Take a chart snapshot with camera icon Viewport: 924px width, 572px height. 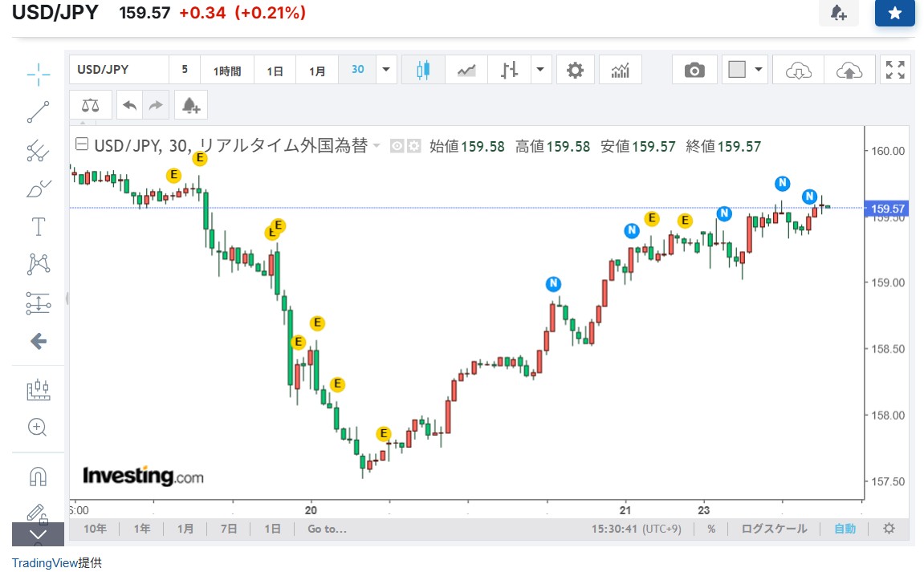pyautogui.click(x=694, y=70)
